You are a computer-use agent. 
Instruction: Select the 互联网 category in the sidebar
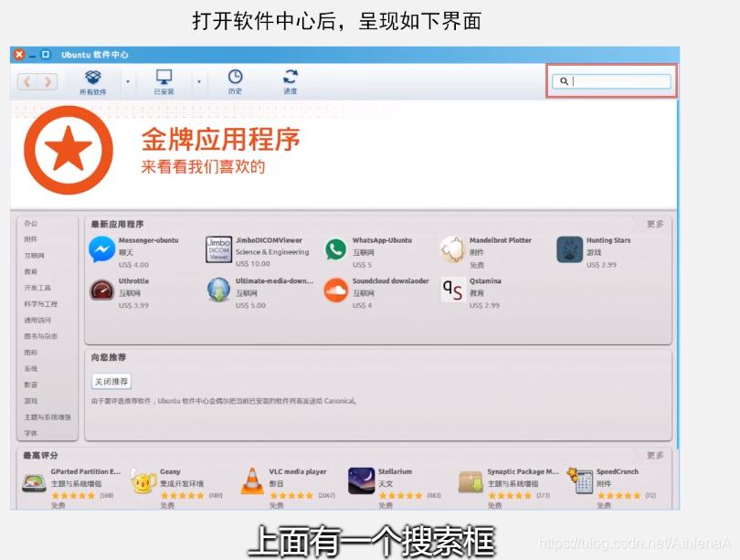pyautogui.click(x=34, y=256)
